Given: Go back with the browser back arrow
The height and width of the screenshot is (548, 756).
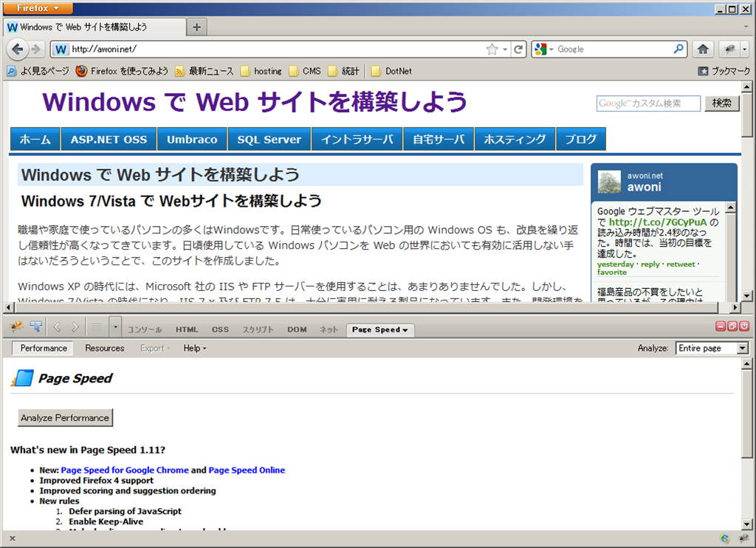Looking at the screenshot, I should tap(17, 49).
